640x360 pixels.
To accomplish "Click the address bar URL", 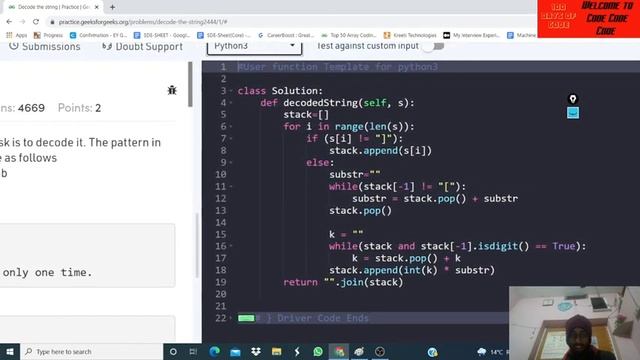I will (143, 22).
